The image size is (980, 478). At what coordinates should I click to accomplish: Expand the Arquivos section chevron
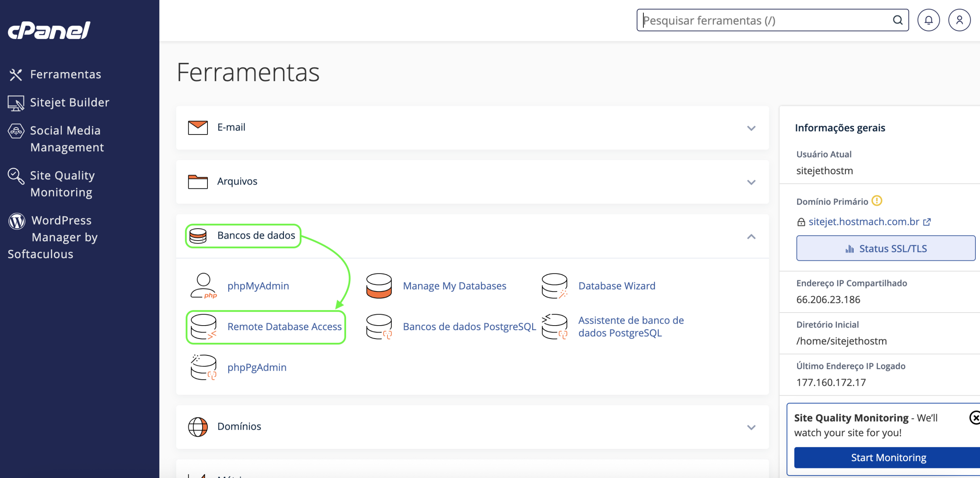point(751,182)
